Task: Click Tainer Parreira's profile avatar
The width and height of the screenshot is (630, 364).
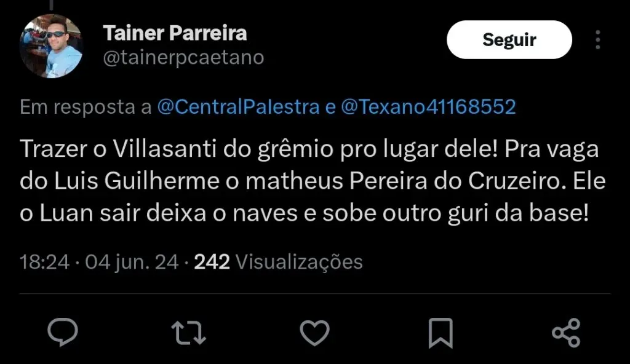Action: point(51,46)
